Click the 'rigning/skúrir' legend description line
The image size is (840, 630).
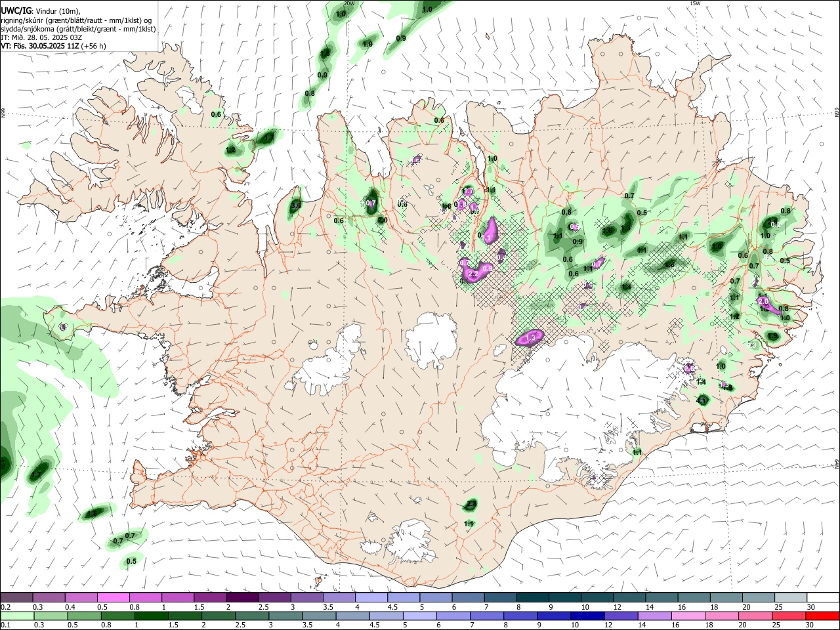click(x=75, y=20)
